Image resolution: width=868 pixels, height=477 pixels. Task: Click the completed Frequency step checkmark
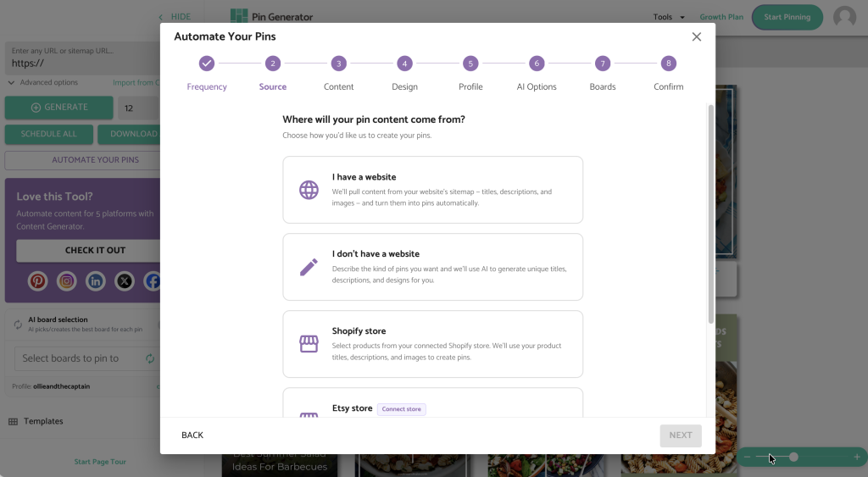207,64
